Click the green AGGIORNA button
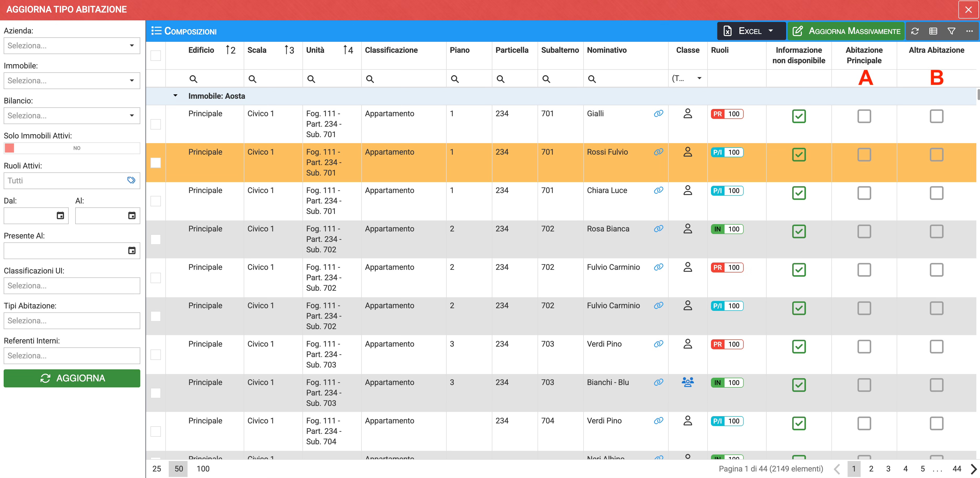 point(72,378)
